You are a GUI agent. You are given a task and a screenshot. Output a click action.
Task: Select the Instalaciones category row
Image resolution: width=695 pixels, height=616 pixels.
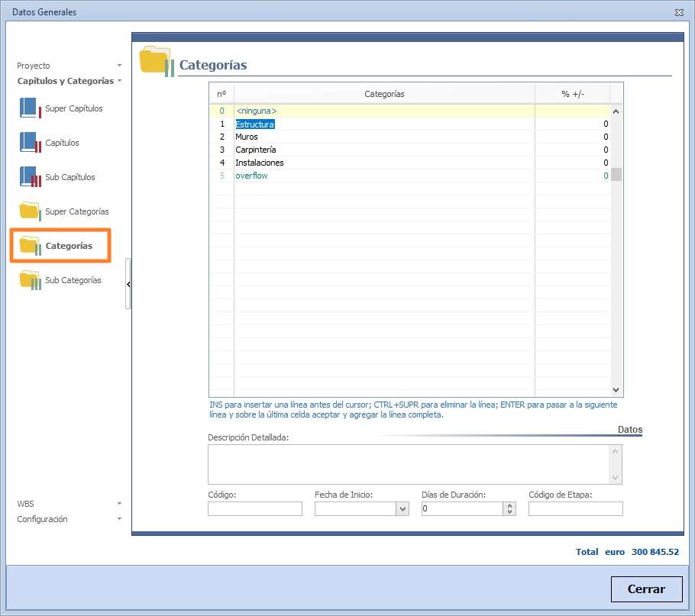click(x=410, y=163)
